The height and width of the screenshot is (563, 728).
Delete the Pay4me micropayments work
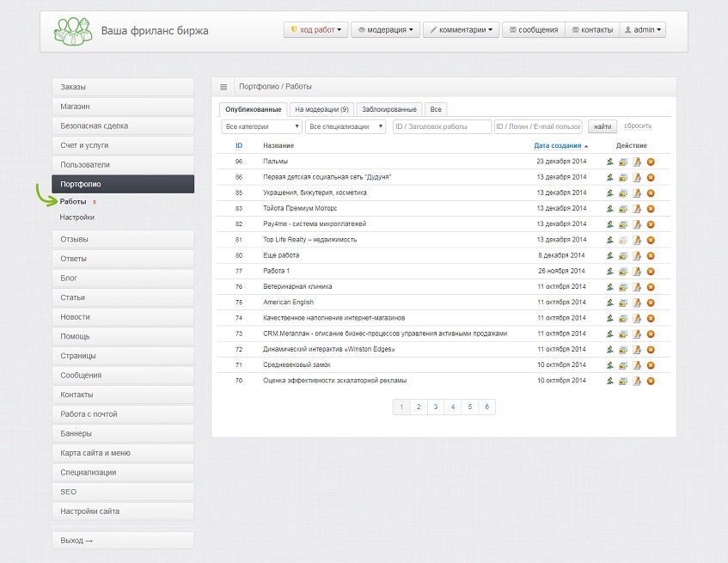tap(651, 224)
